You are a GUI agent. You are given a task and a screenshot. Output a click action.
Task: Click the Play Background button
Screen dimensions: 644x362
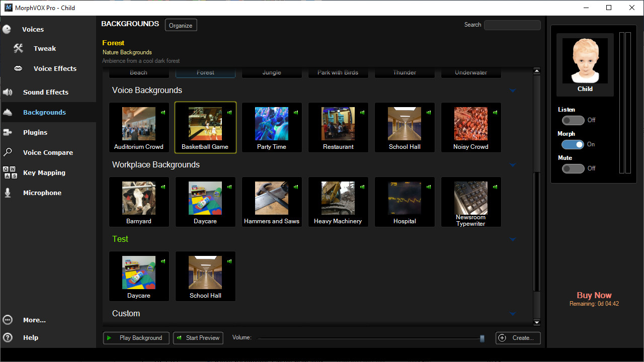point(136,338)
